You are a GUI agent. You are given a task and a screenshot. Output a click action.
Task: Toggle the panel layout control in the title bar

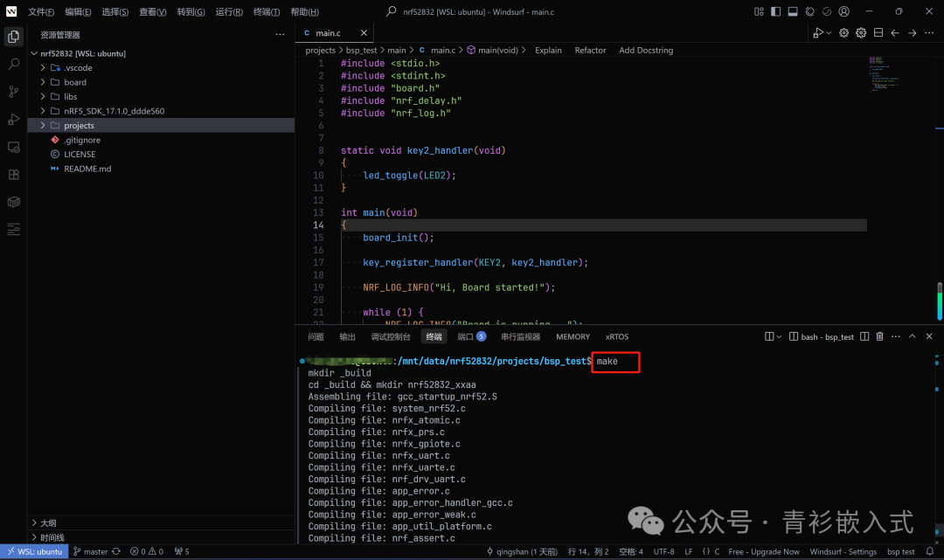point(792,11)
